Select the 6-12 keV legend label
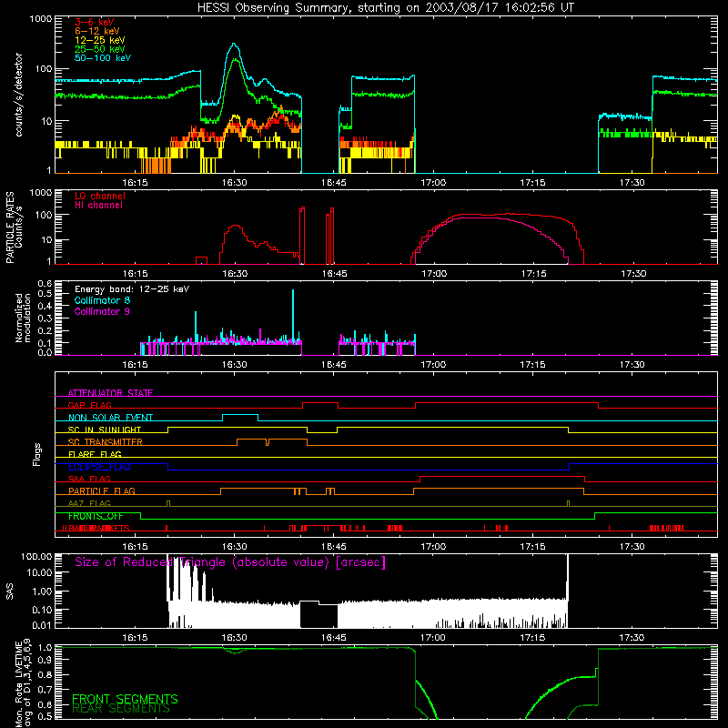This screenshot has width=728, height=728. click(x=97, y=31)
